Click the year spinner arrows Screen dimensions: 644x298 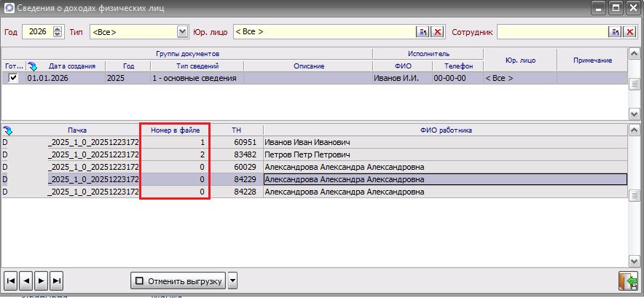[x=58, y=32]
